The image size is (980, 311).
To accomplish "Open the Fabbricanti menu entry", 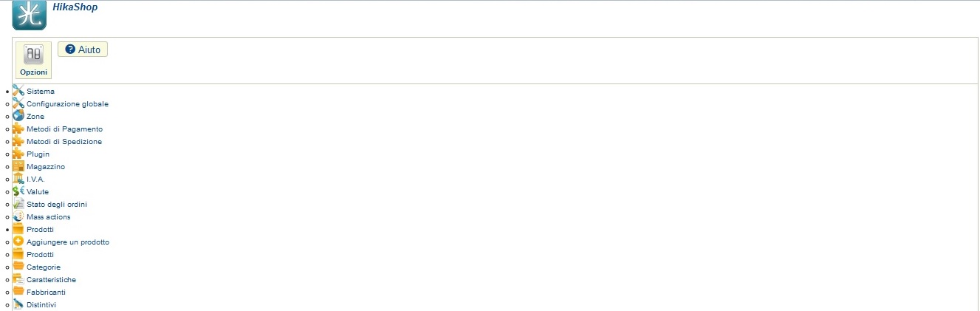I will click(46, 293).
